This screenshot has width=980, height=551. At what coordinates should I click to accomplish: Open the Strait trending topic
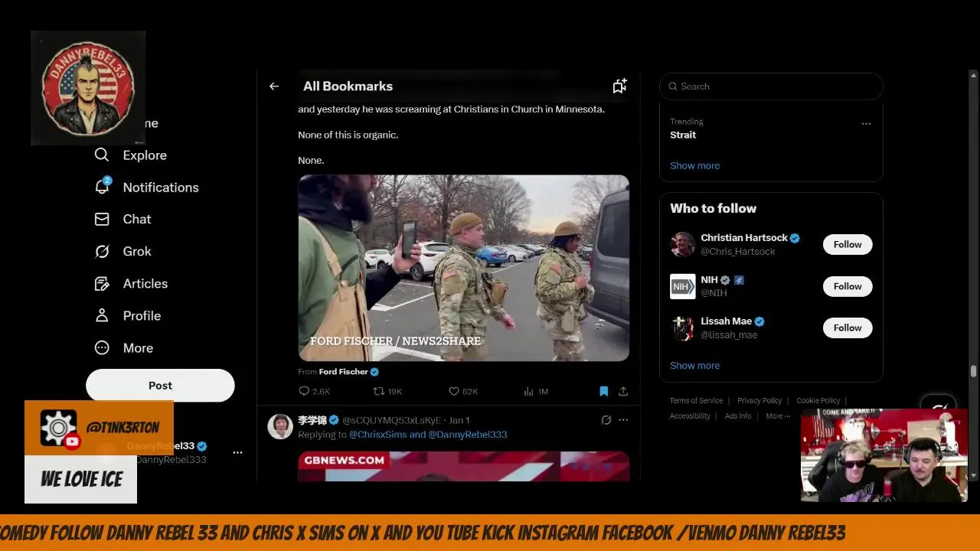click(683, 135)
